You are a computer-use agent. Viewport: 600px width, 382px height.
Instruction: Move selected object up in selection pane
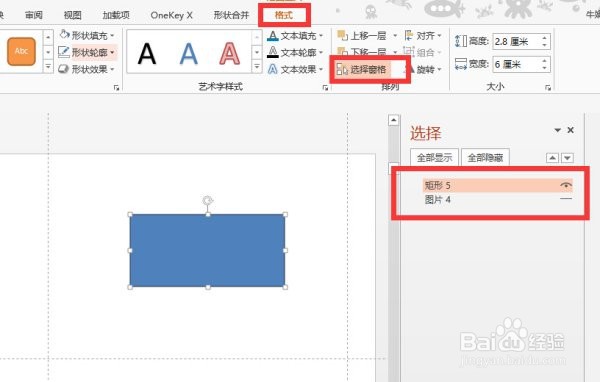tap(552, 158)
